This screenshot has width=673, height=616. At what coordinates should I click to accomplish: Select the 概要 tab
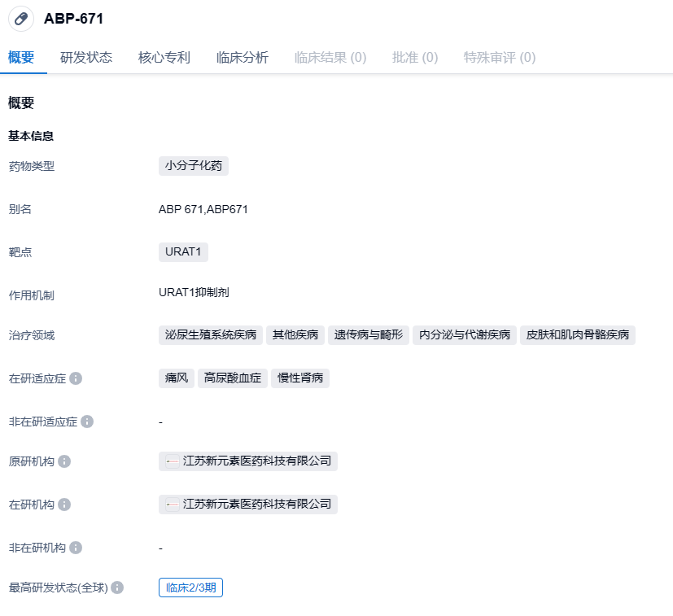click(x=21, y=58)
